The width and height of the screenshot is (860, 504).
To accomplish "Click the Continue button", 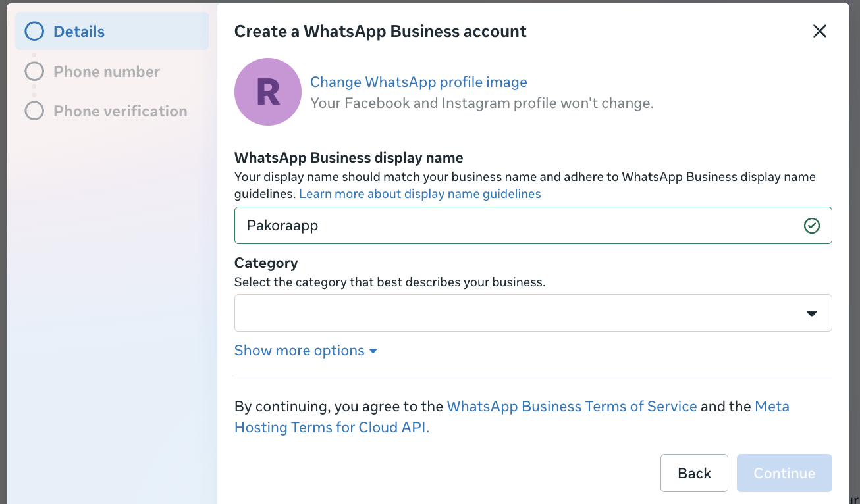I will (x=784, y=473).
